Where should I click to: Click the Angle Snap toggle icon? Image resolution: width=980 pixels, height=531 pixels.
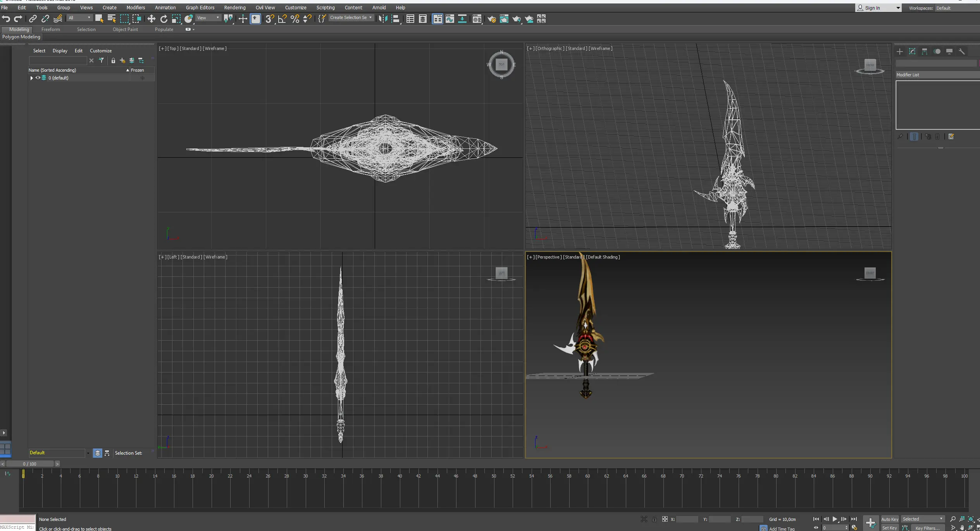(282, 19)
